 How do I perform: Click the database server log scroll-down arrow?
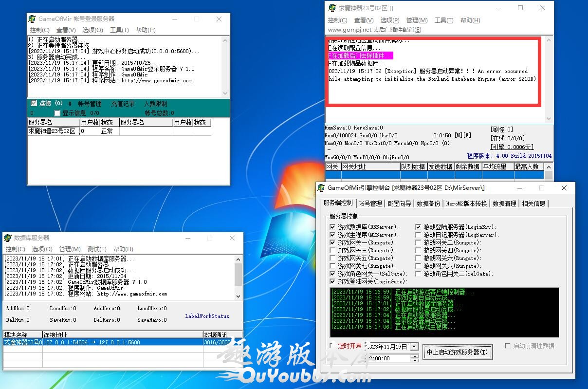pyautogui.click(x=238, y=296)
